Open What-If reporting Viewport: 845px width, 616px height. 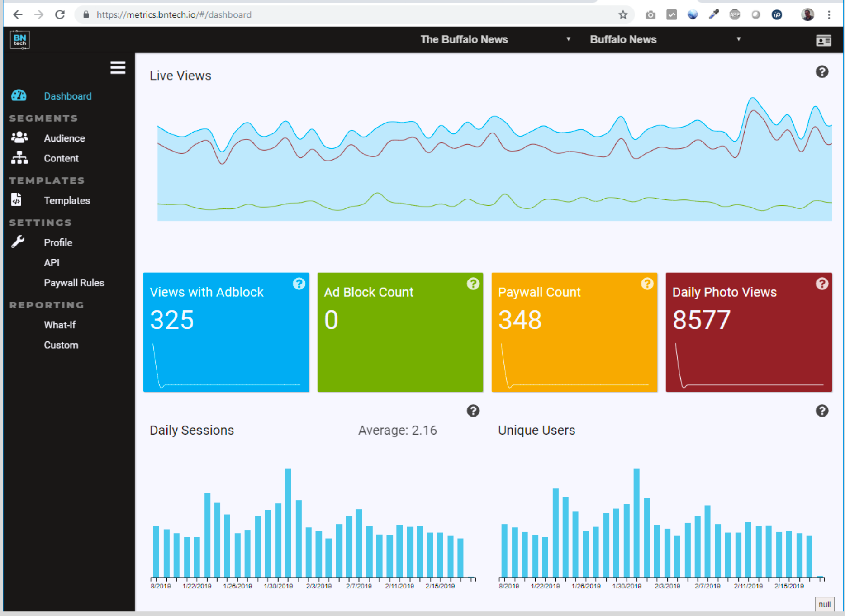coord(60,325)
